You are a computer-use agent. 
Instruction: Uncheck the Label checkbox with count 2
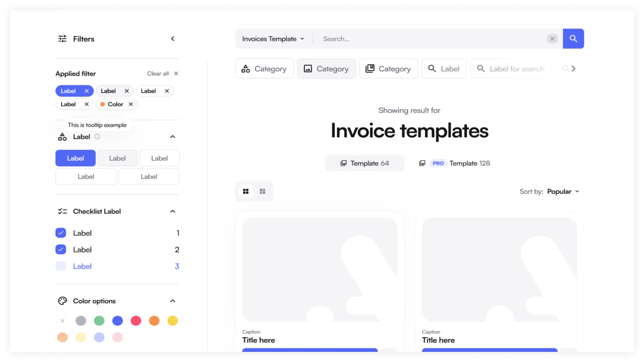pos(61,249)
